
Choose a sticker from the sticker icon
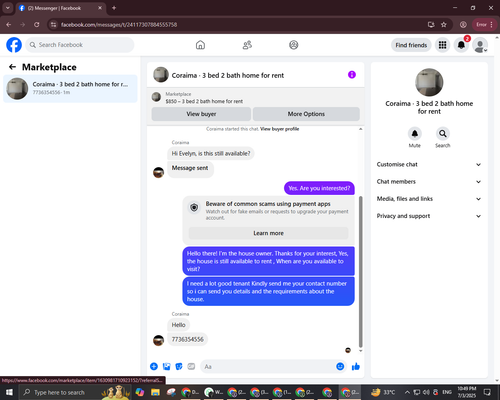pyautogui.click(x=179, y=367)
